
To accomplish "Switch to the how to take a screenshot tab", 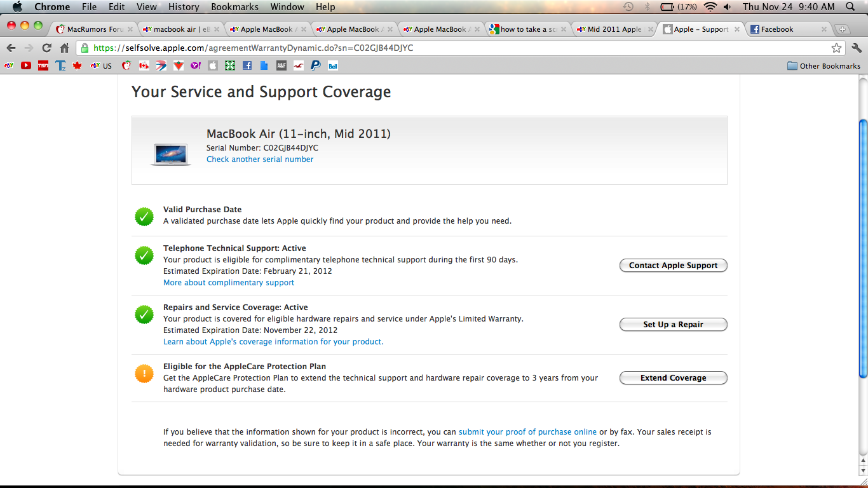I will [529, 29].
